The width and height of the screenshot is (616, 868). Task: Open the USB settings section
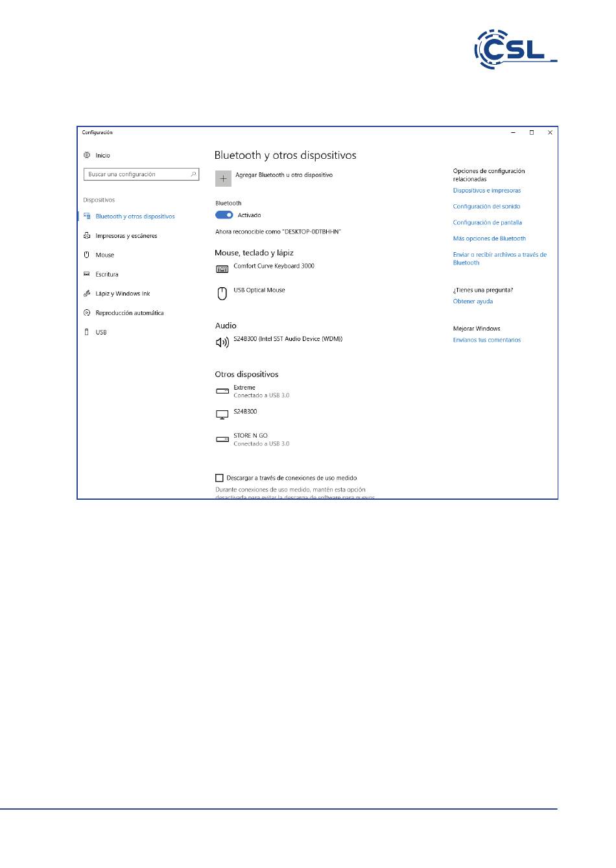101,332
